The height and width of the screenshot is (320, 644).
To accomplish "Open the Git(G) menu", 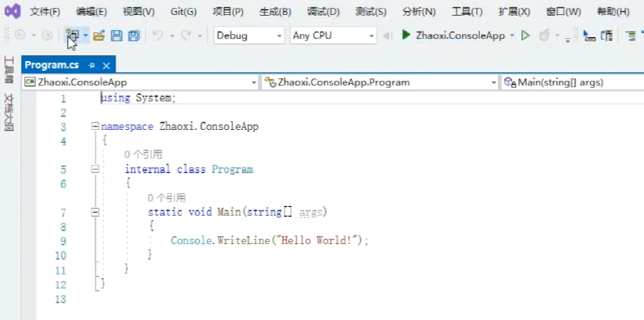I will 184,12.
